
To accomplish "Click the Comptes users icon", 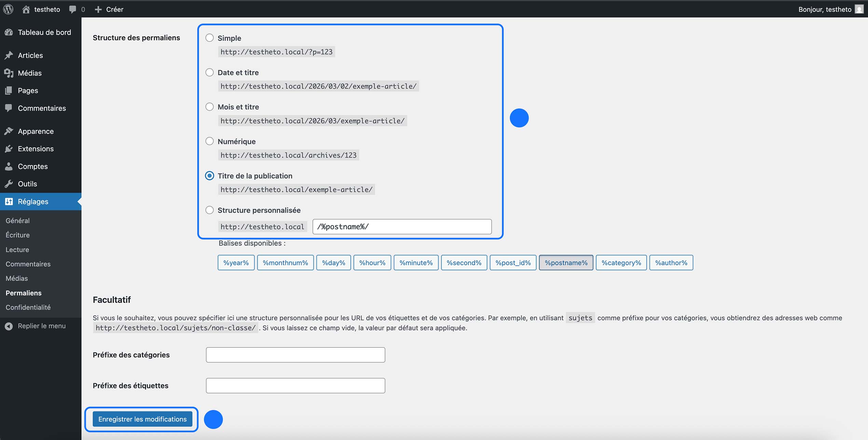I will (x=9, y=166).
